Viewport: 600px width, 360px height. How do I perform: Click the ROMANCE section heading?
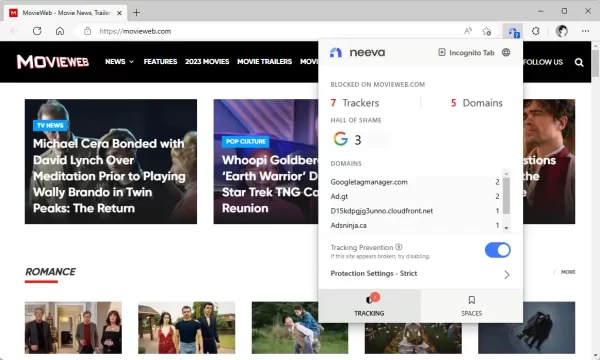(x=50, y=272)
